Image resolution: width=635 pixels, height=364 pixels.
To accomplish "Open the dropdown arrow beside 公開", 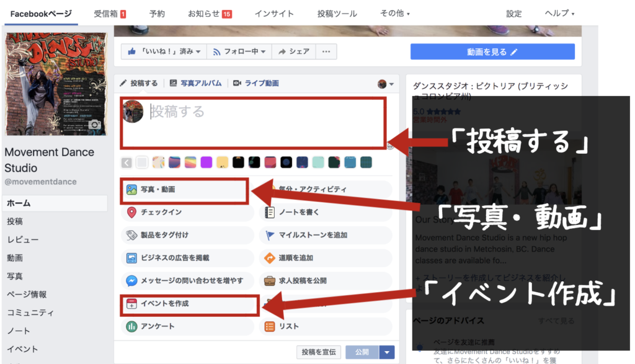I will pyautogui.click(x=387, y=352).
